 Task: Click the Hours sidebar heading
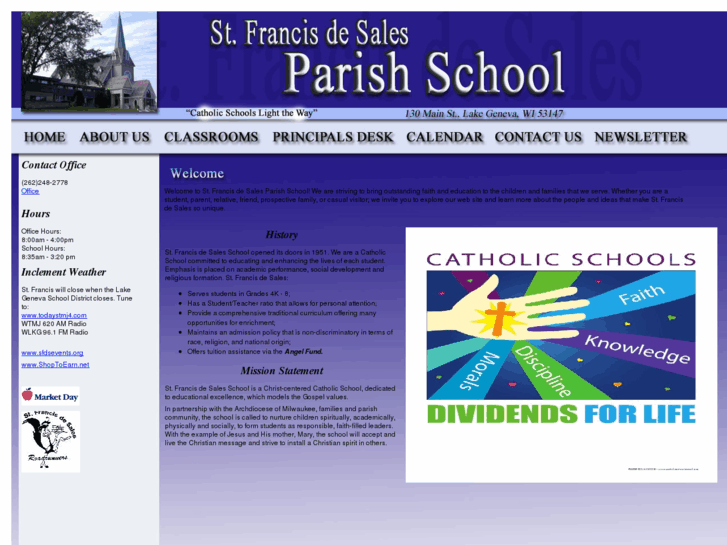coord(36,214)
